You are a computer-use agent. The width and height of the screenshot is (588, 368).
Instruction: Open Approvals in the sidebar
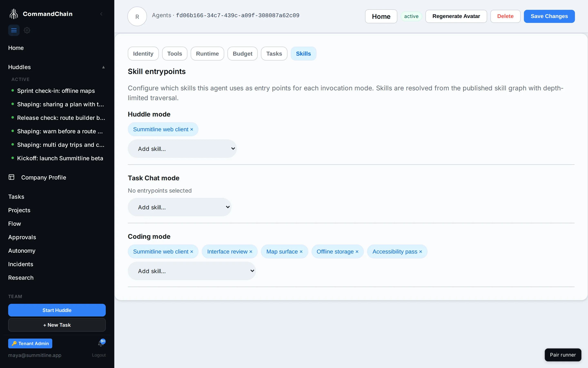[x=22, y=237]
